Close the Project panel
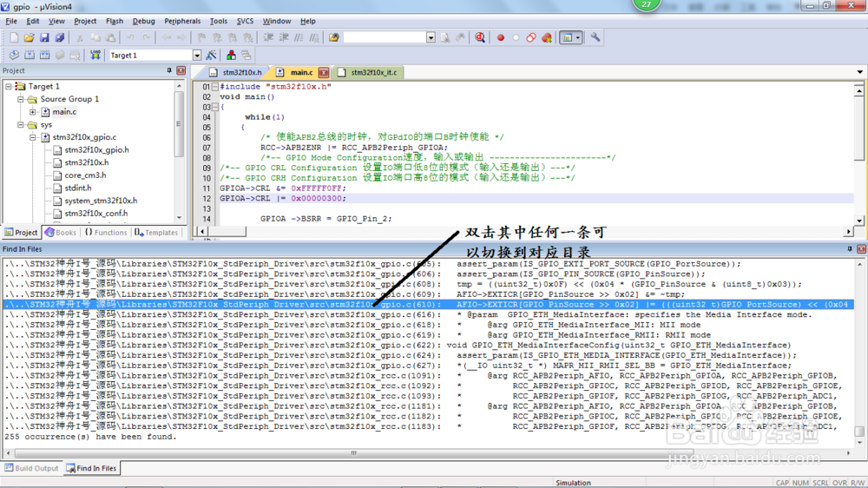 click(181, 70)
